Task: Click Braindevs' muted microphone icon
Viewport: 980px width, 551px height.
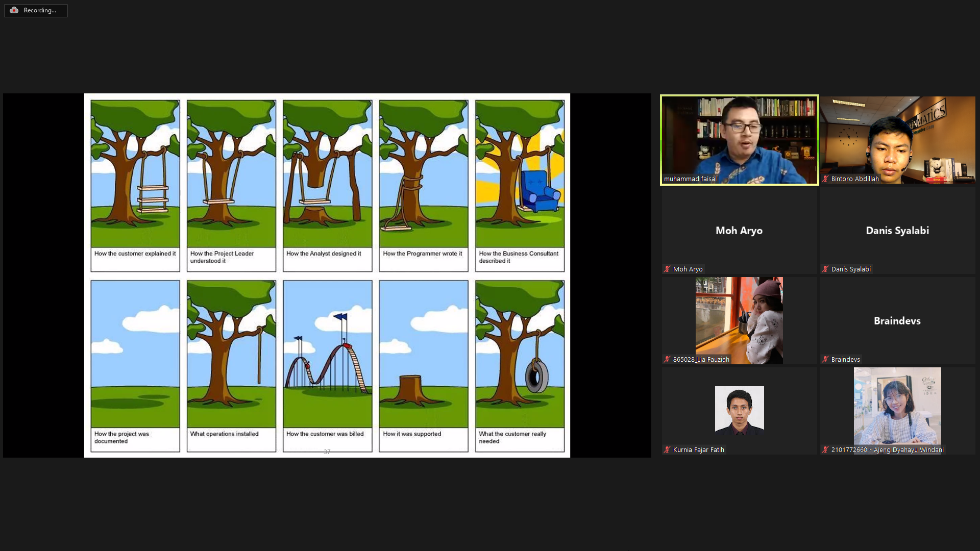Action: [825, 360]
